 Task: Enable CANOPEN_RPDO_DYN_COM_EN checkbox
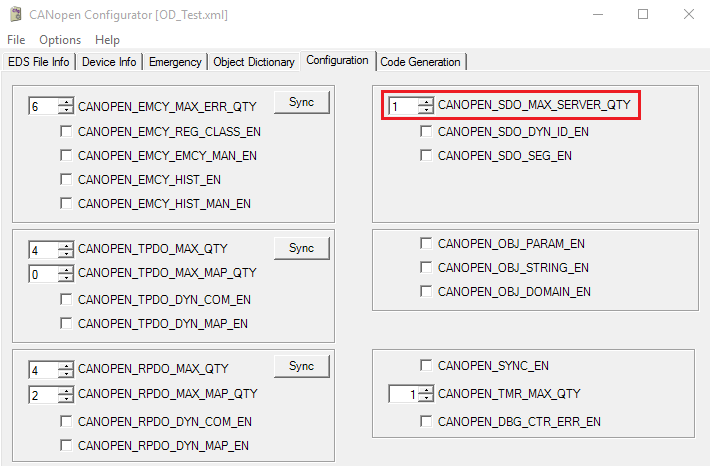point(66,422)
